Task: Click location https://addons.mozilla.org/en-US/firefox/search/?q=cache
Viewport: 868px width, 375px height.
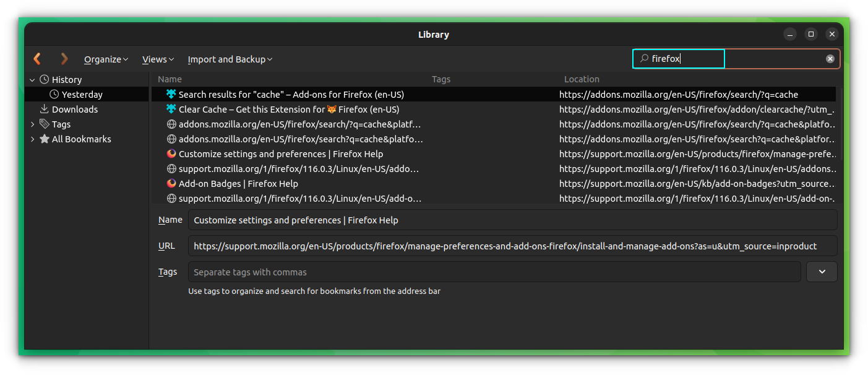Action: pos(679,95)
